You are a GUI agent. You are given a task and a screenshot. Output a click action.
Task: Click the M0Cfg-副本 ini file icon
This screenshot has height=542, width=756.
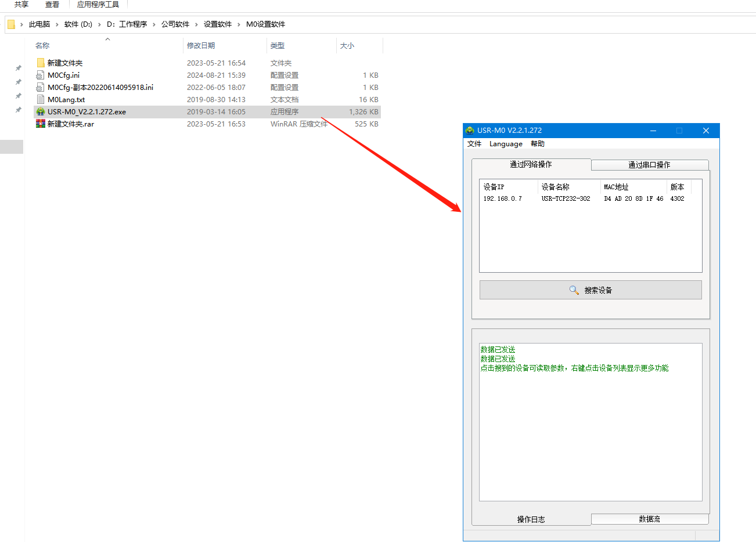click(x=41, y=88)
